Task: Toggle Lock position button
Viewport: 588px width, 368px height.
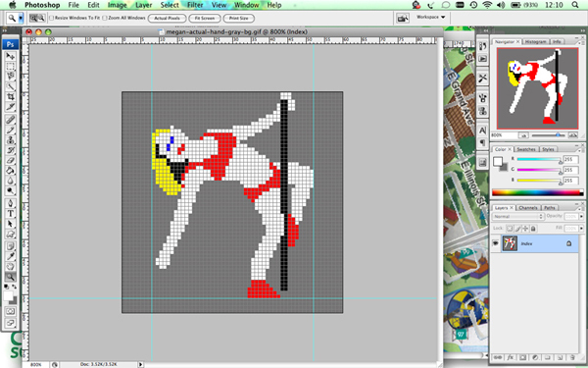Action: (x=525, y=229)
